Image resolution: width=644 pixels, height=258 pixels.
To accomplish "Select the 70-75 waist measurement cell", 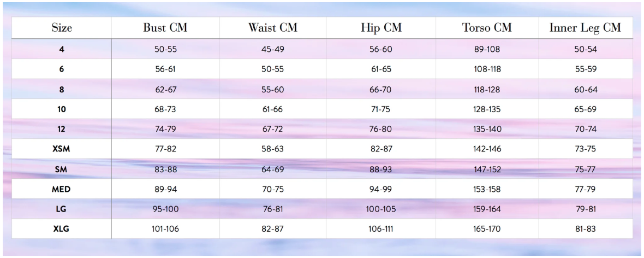I will click(x=273, y=189).
